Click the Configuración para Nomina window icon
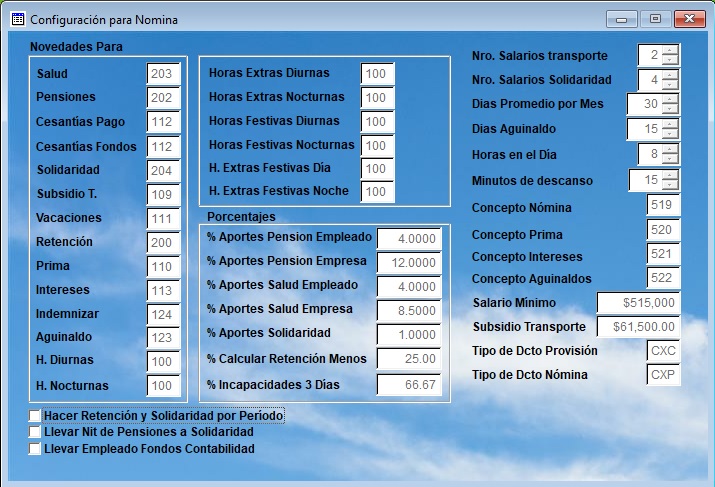Screen dimensions: 715x487 coord(18,19)
